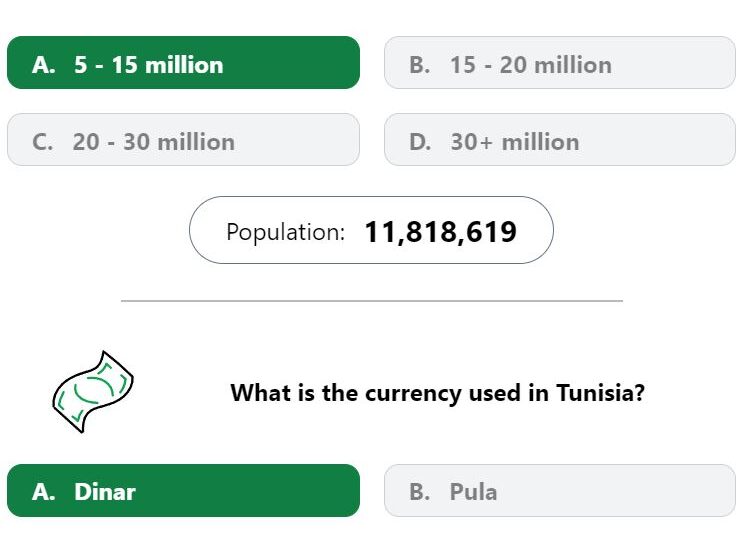Click the letter 'A.' beside Dinar
741x536 pixels.
[43, 492]
